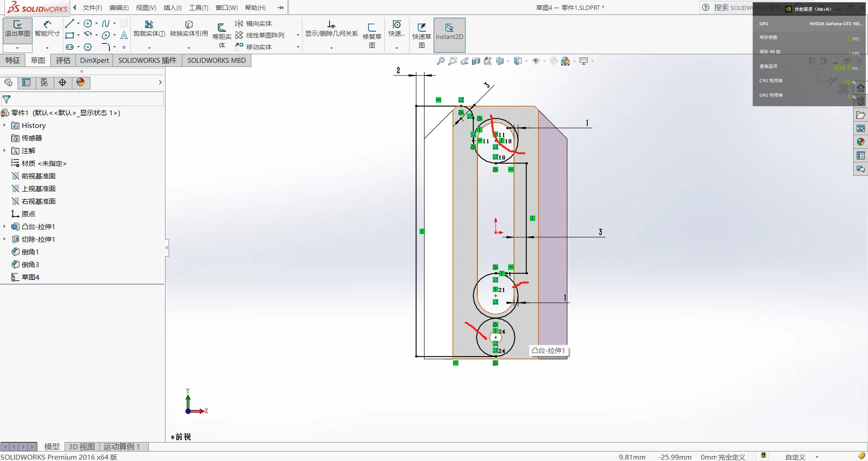The width and height of the screenshot is (868, 461).
Task: Switch to the 3D 视图 bottom tab
Action: (82, 447)
